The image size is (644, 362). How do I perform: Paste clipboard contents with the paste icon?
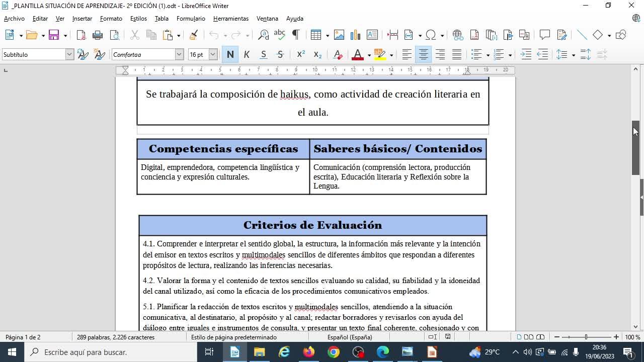(168, 35)
